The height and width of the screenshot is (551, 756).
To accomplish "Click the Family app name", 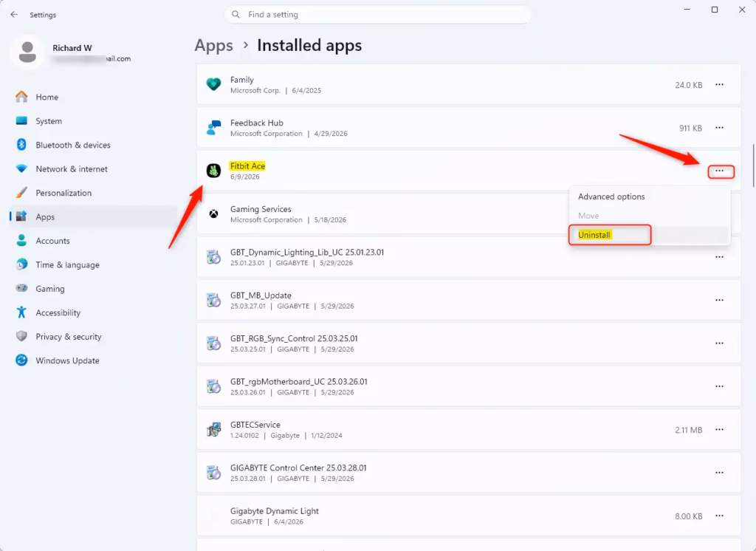I will click(242, 80).
